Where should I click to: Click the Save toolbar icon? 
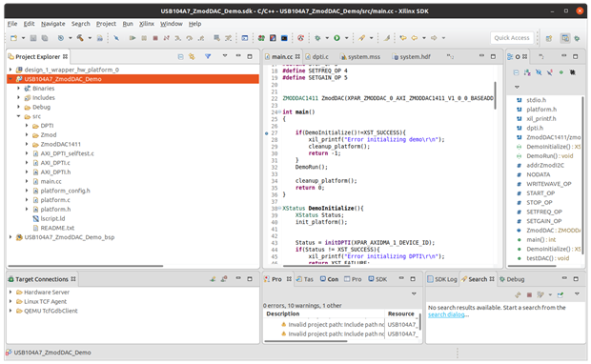point(33,38)
